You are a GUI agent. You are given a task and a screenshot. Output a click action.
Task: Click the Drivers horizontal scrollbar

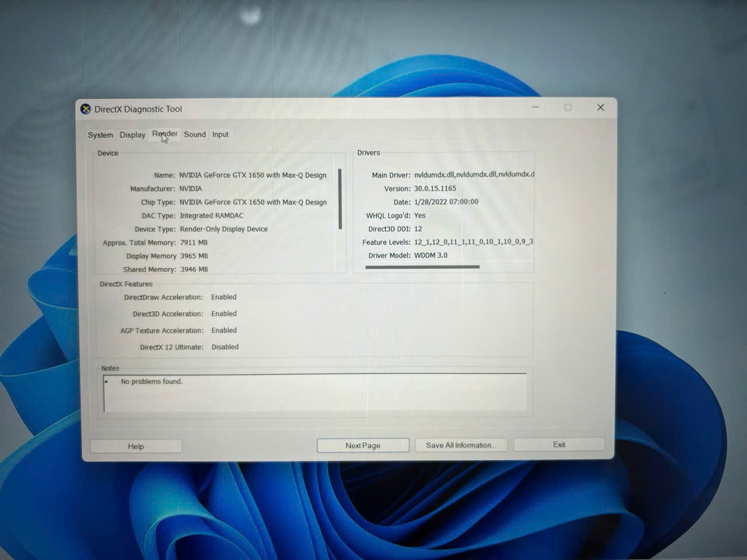pyautogui.click(x=423, y=267)
